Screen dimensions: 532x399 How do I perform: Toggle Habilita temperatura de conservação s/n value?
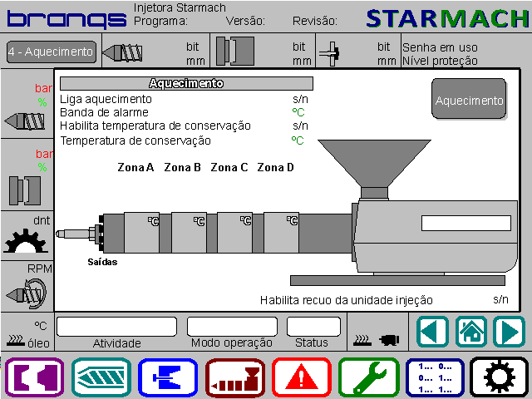click(300, 126)
